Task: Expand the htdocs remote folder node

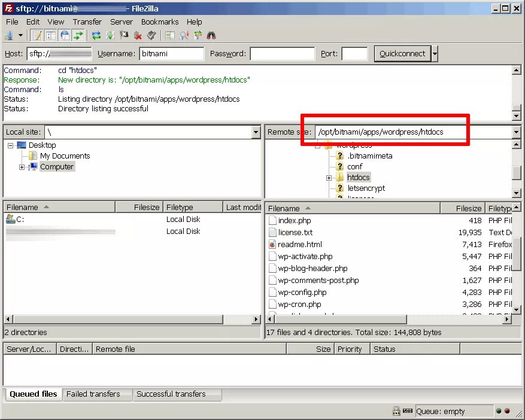Action: [329, 178]
